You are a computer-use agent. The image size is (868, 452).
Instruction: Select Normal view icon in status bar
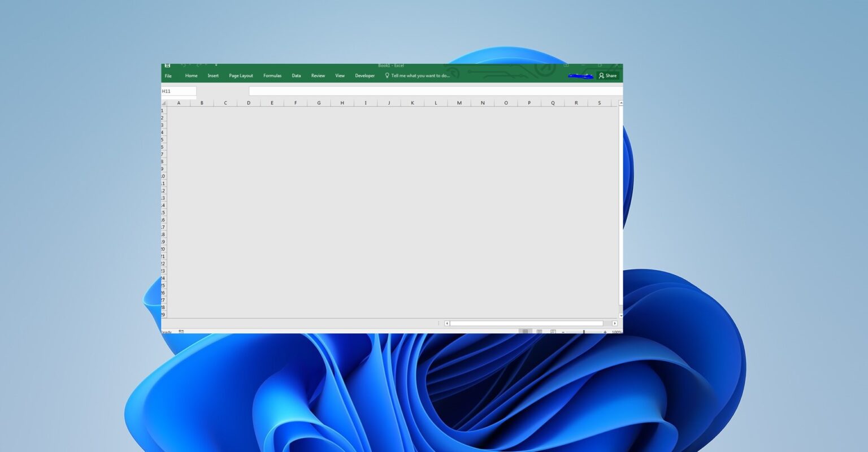(x=526, y=331)
